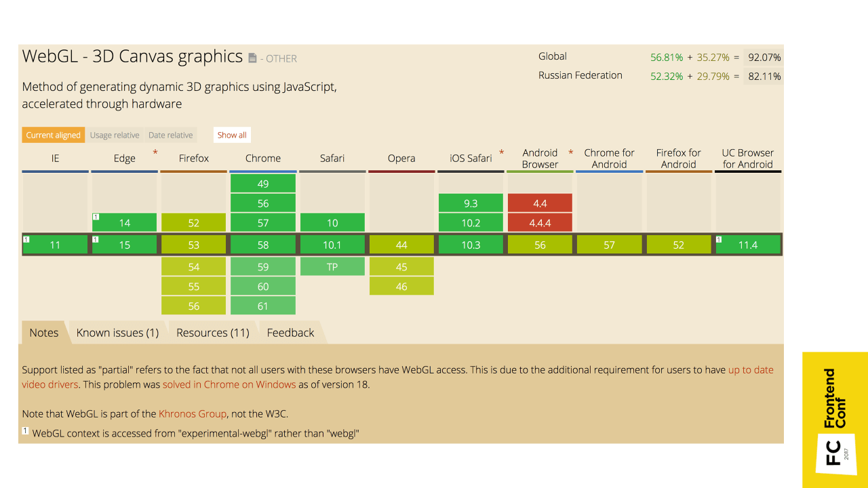Click the Firefox column header
Screen dimensions: 868x488
[194, 158]
